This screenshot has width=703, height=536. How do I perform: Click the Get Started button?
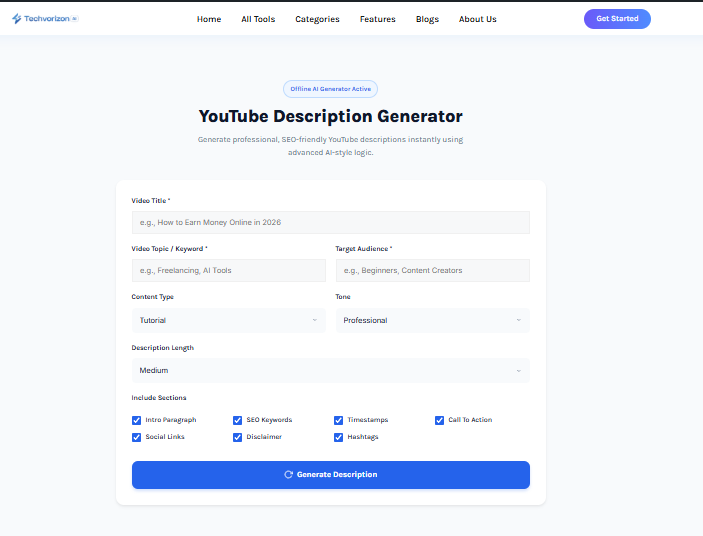(x=617, y=19)
